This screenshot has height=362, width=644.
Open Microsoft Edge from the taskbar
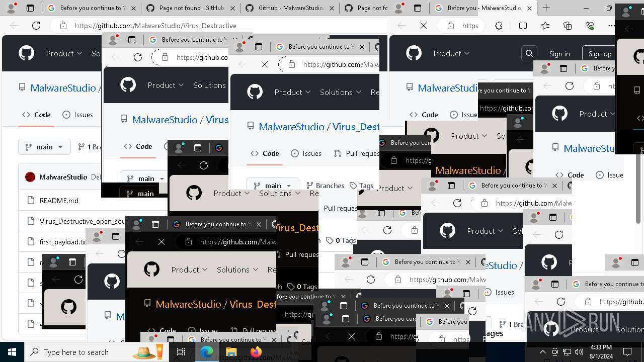206,352
